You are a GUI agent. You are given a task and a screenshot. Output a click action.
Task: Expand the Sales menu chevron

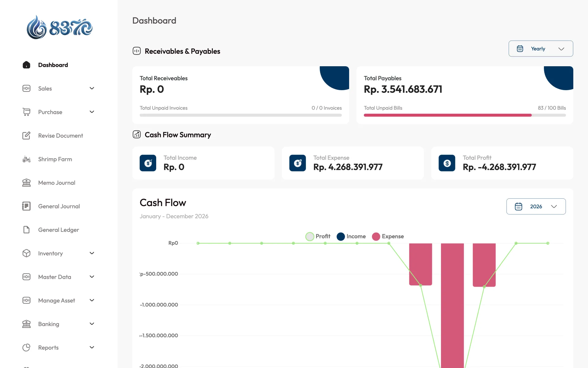pyautogui.click(x=92, y=88)
